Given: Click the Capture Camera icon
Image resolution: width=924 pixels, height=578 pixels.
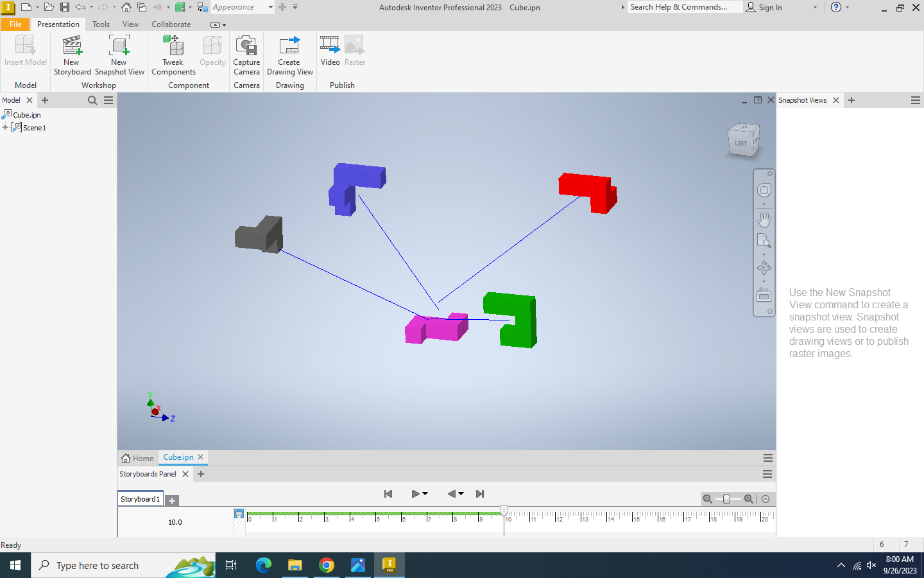Looking at the screenshot, I should [x=246, y=48].
